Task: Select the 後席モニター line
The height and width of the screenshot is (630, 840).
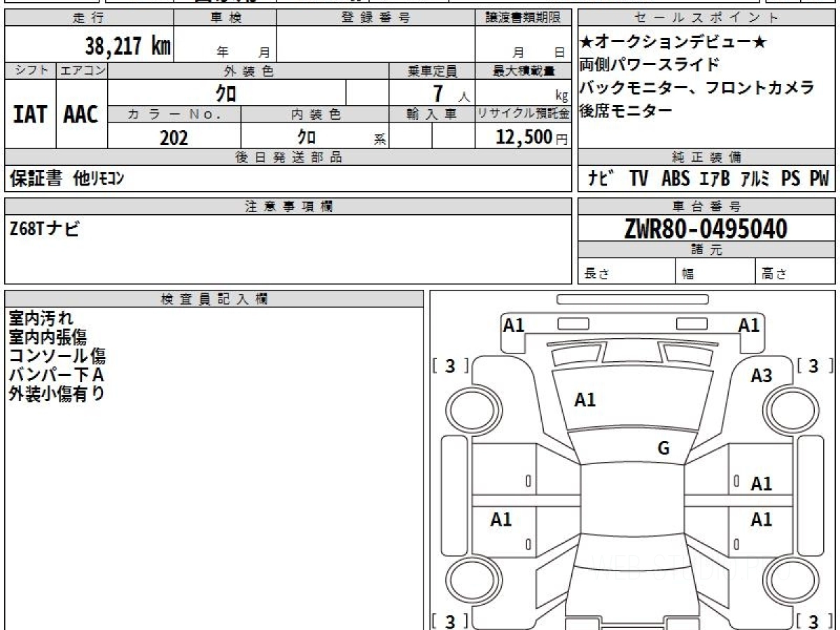Action: coord(626,110)
